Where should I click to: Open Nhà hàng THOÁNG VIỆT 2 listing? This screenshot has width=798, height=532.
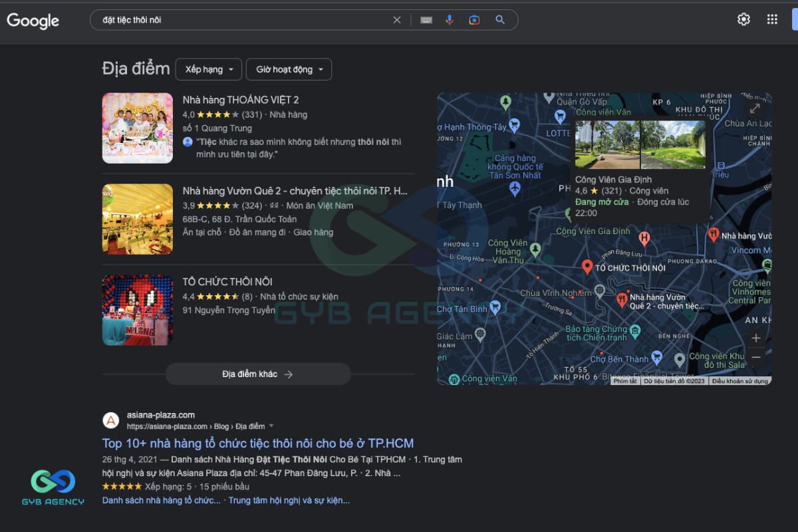click(241, 100)
